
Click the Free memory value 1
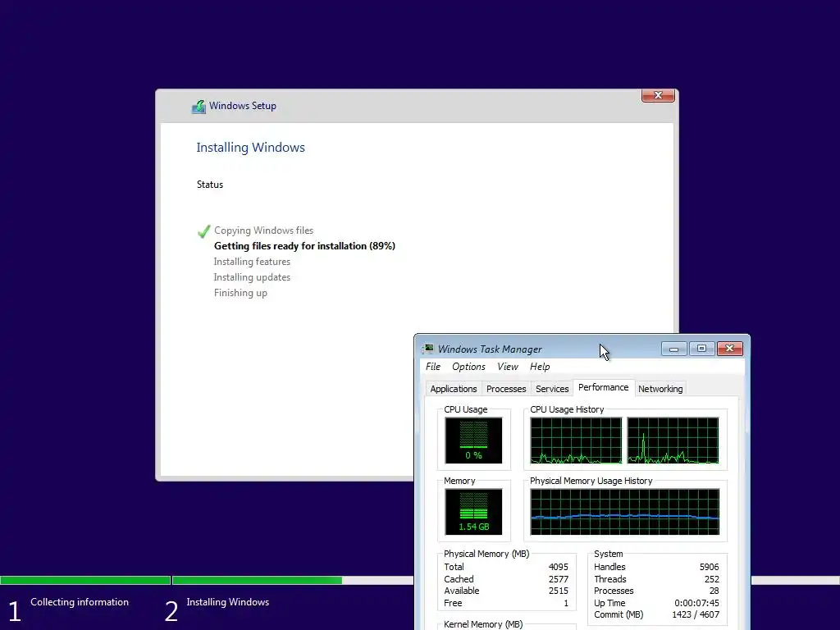pos(566,603)
